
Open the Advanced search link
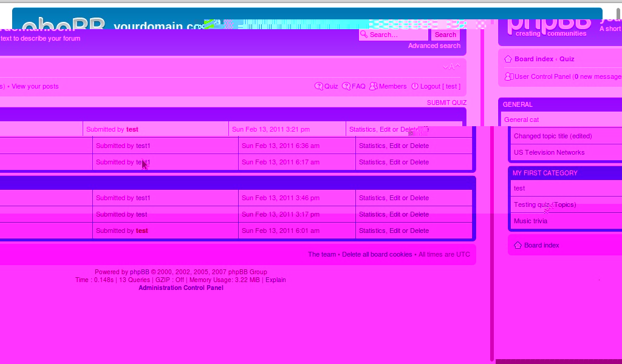tap(434, 45)
